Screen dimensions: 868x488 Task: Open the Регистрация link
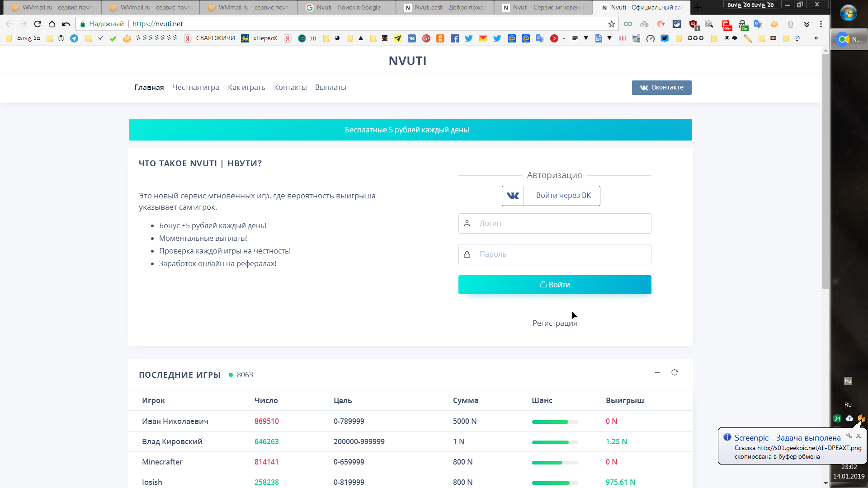pyautogui.click(x=555, y=323)
